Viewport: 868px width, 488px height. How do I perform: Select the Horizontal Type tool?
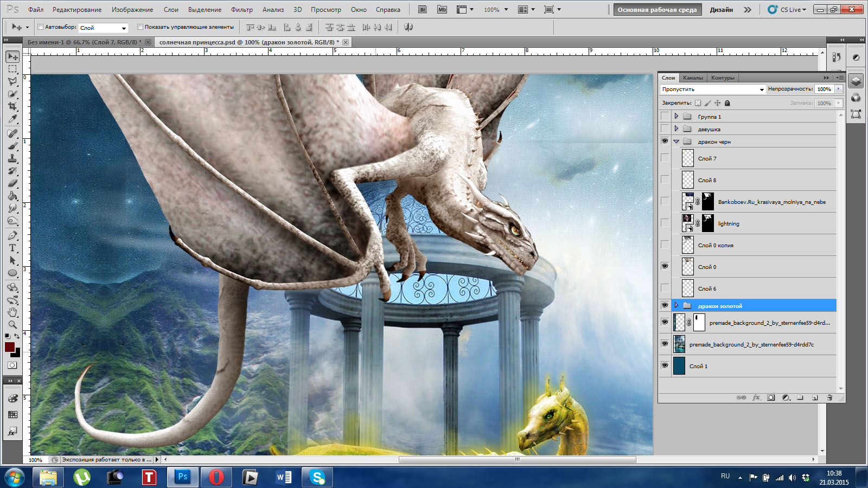(12, 248)
